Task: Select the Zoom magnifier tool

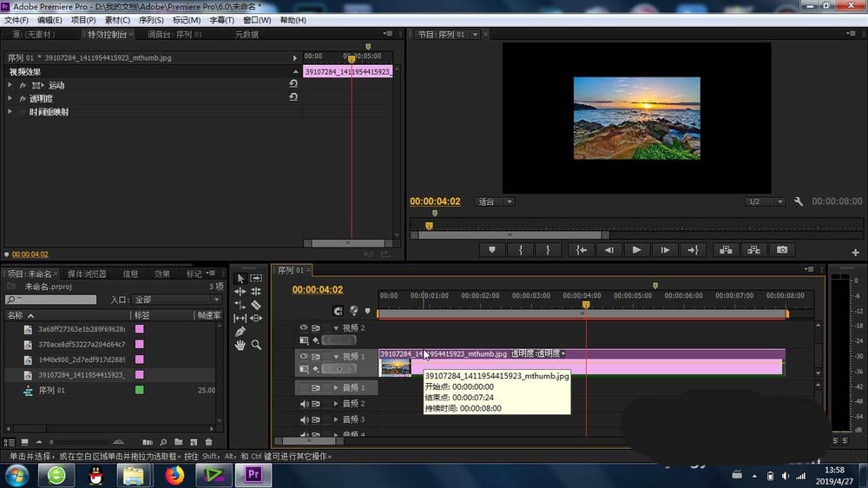Action: point(256,345)
